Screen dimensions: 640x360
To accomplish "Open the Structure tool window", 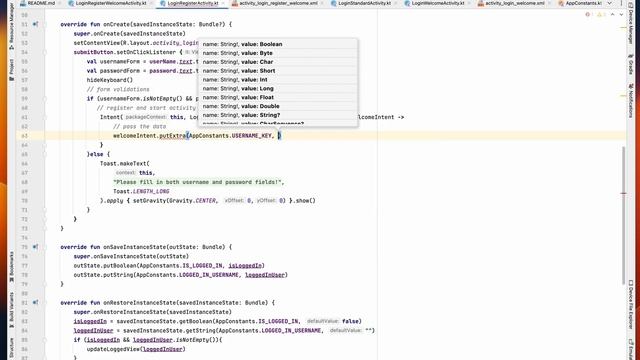I will click(11, 348).
